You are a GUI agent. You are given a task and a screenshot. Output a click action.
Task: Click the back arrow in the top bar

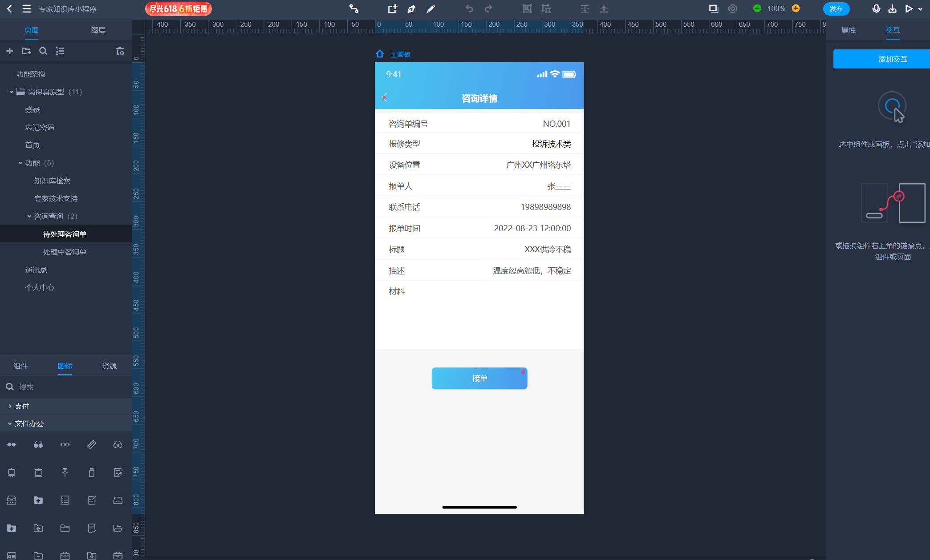point(9,8)
